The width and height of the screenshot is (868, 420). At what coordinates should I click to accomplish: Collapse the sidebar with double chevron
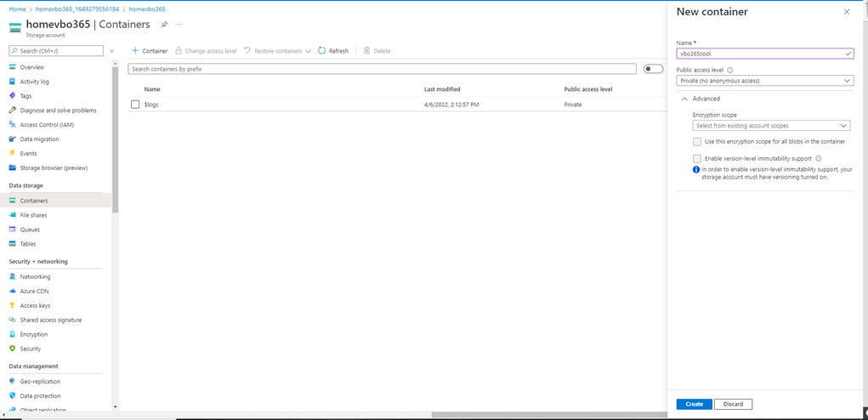tap(112, 51)
